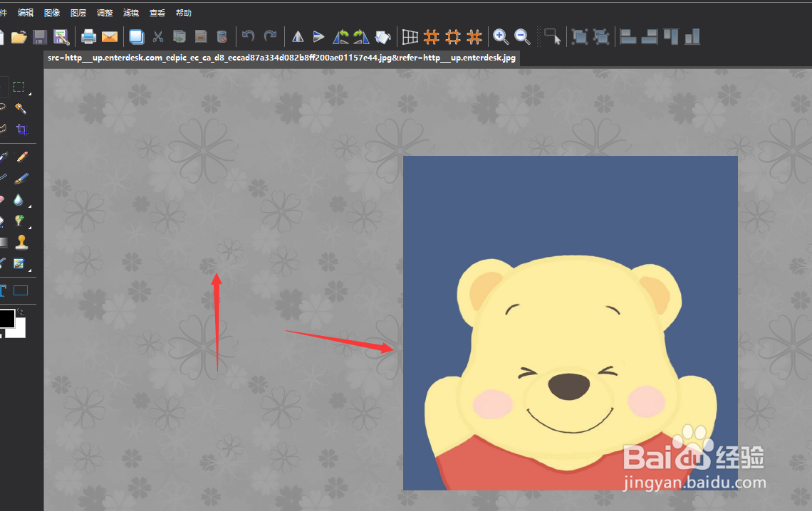Select the light bulb dodge tool
Viewport: 812px width, 511px height.
tap(19, 221)
